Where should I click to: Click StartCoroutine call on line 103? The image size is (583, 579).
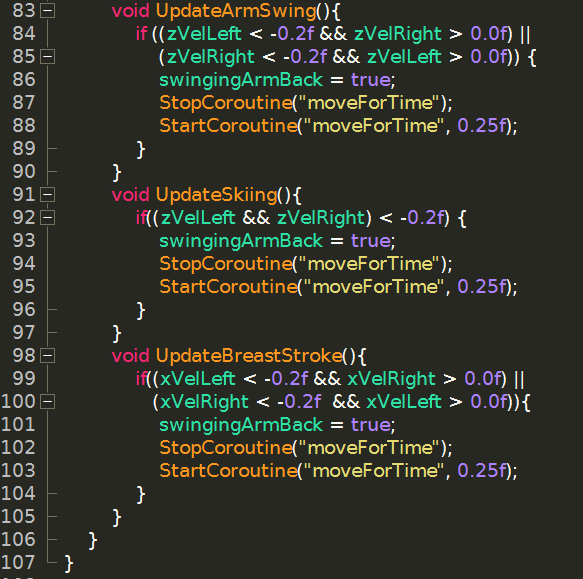tap(228, 471)
